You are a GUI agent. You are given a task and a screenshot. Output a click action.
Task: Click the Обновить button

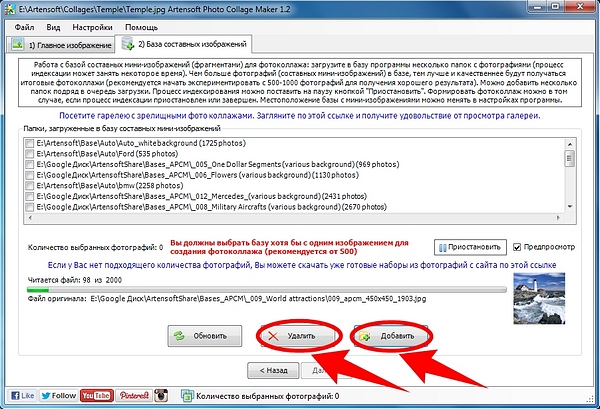(x=205, y=336)
